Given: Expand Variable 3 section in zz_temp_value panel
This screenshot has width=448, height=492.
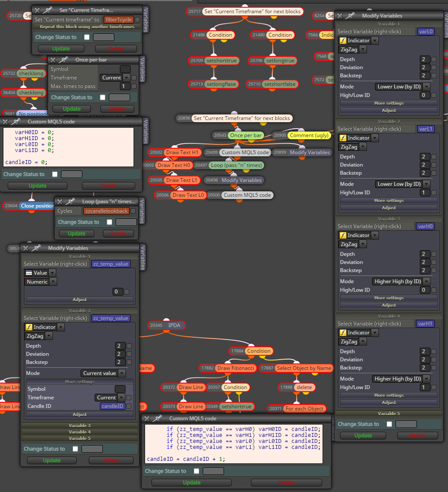Looking at the screenshot, I should point(80,425).
